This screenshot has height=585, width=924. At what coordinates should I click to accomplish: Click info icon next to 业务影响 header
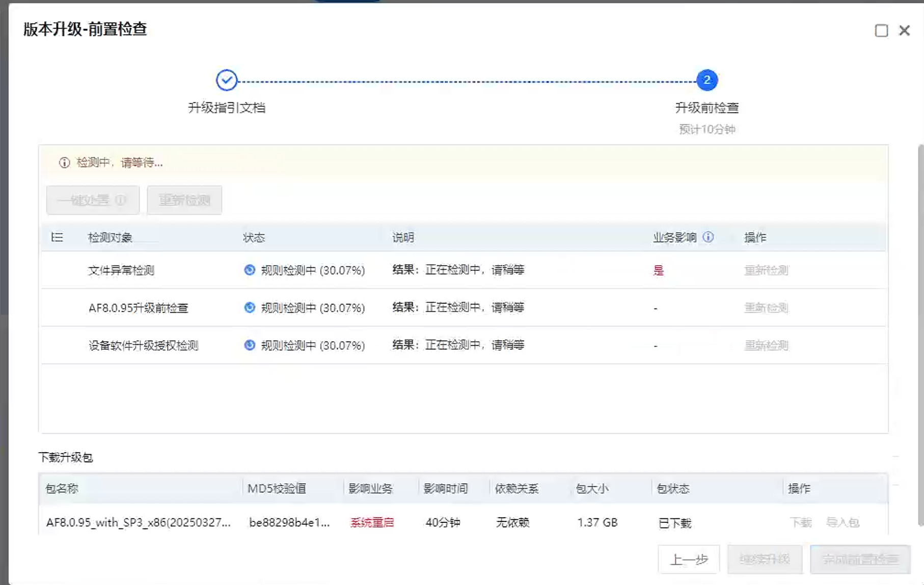pyautogui.click(x=708, y=237)
